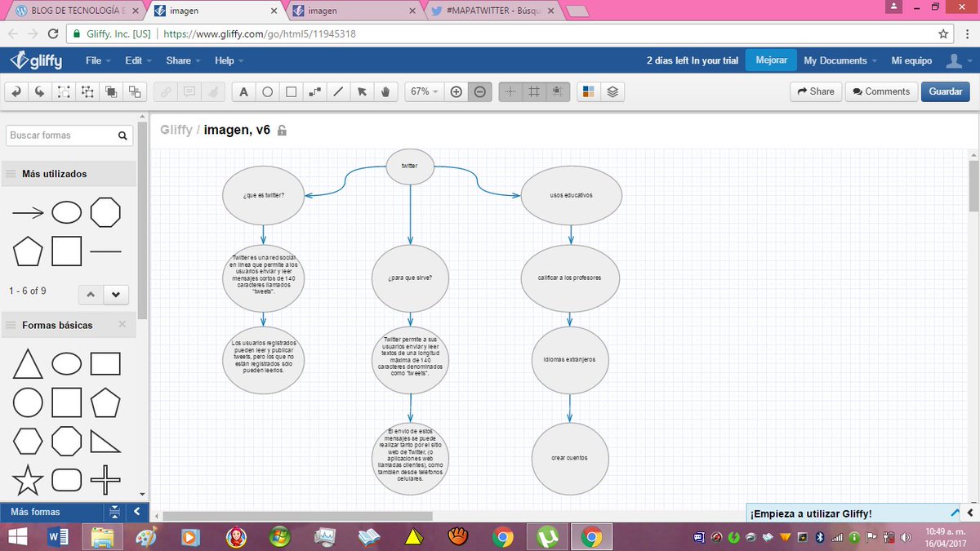Click the bring to front icon
This screenshot has width=980, height=551.
[x=111, y=91]
